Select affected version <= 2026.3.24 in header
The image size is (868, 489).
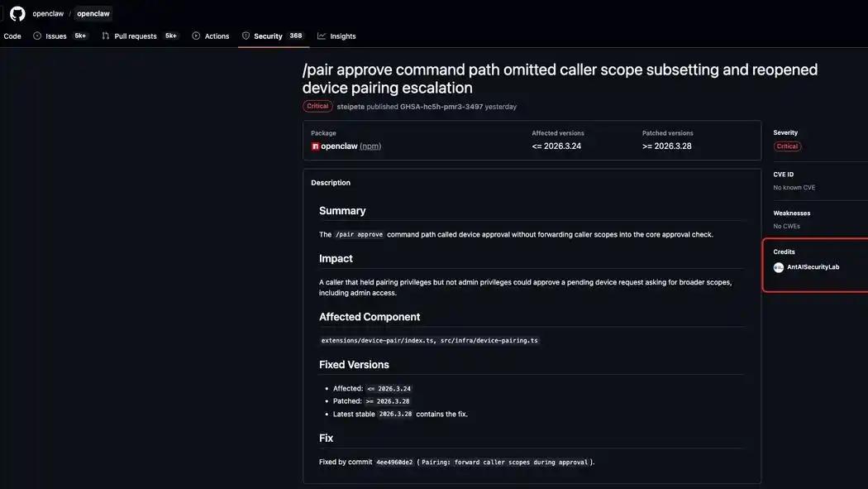tap(556, 146)
